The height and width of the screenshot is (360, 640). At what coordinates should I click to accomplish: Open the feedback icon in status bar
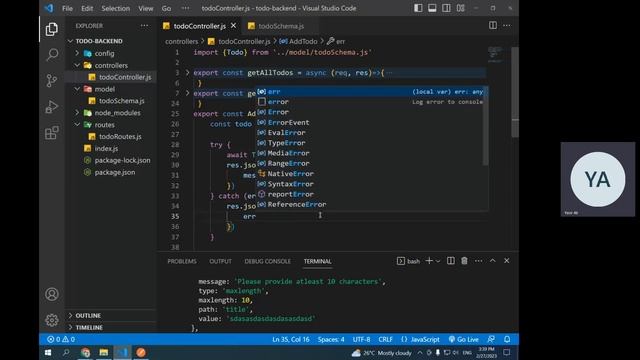491,339
